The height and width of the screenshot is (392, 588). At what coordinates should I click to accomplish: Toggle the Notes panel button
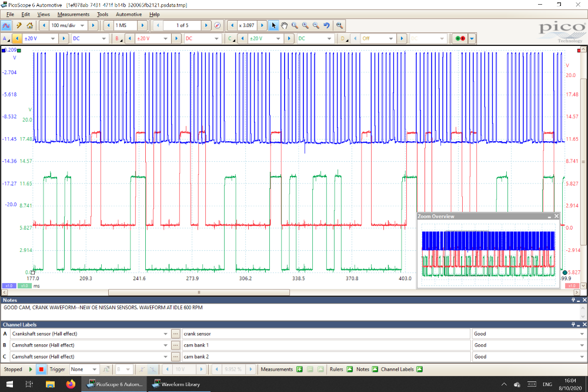375,370
